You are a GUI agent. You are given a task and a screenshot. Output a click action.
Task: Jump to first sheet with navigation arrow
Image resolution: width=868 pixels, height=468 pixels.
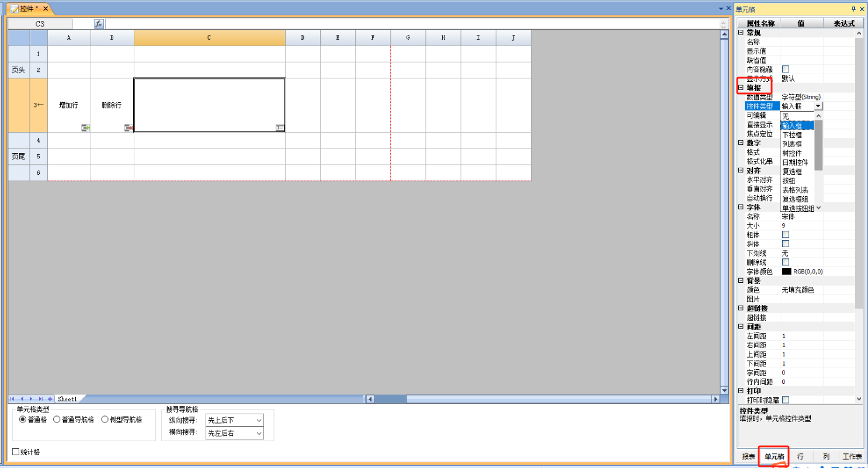click(13, 399)
